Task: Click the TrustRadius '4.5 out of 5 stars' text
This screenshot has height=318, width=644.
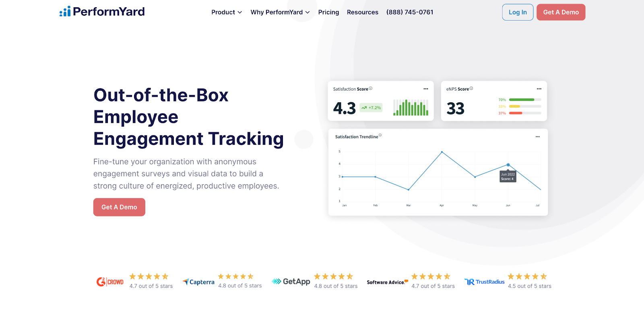Action: tap(530, 286)
